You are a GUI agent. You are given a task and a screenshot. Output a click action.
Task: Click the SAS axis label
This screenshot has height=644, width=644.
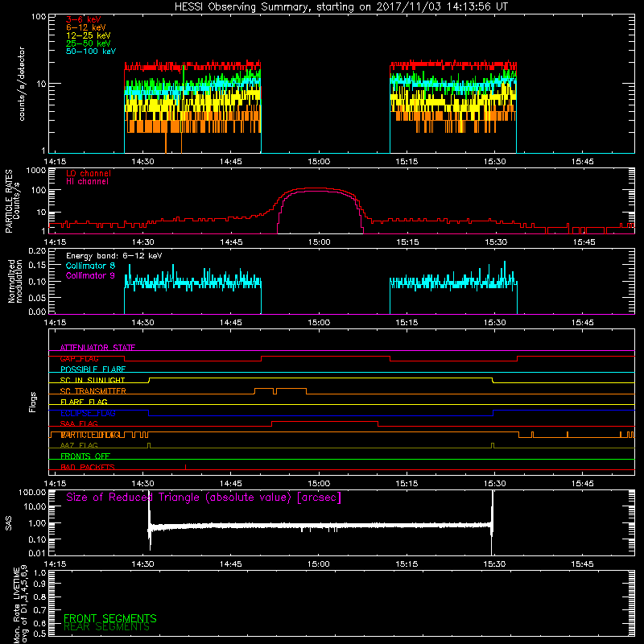(x=9, y=523)
